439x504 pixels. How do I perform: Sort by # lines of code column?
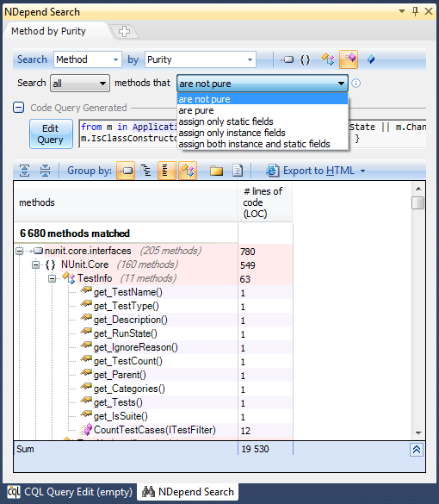coord(265,202)
